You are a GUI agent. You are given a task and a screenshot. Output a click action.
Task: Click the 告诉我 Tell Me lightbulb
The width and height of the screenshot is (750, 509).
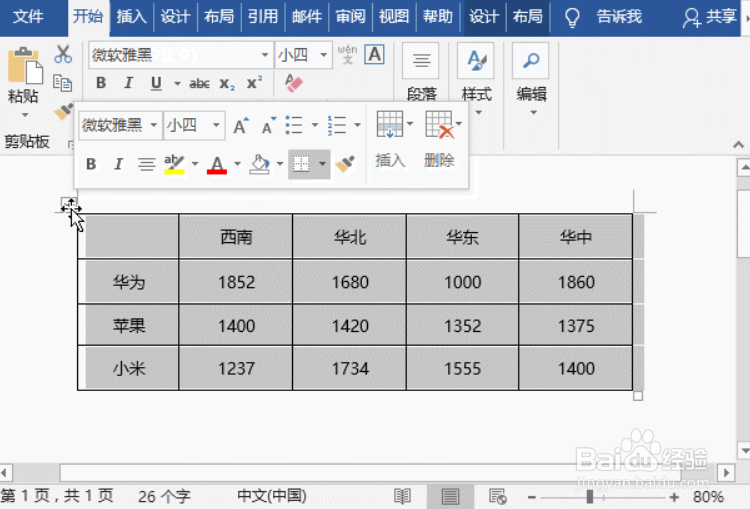[x=573, y=18]
